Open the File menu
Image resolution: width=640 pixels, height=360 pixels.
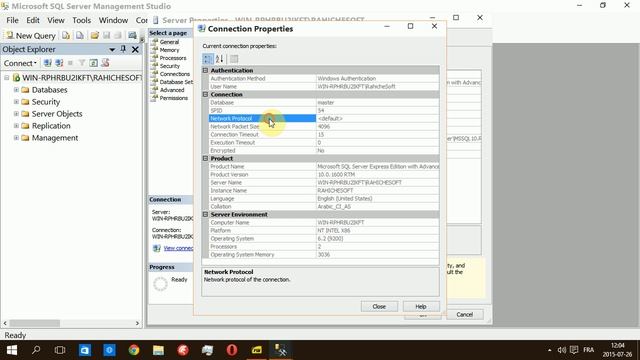tap(12, 20)
